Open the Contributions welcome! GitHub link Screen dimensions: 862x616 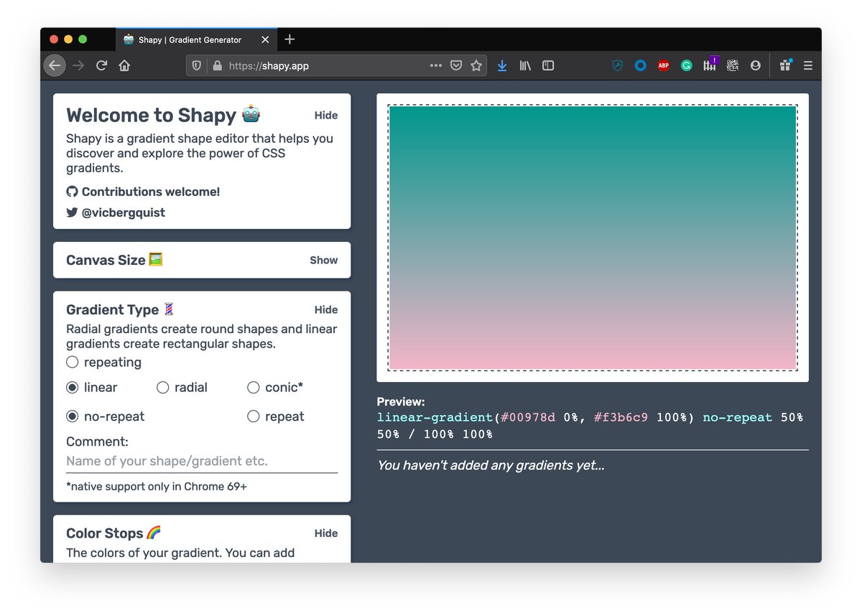(x=143, y=192)
